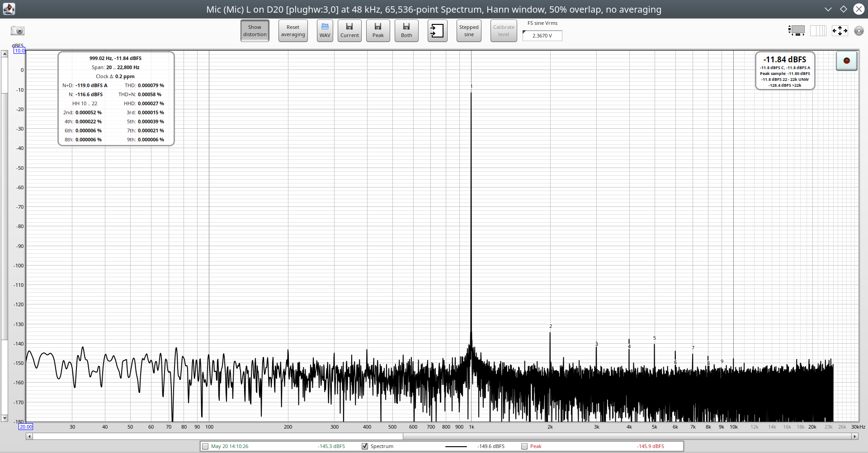This screenshot has height=453, width=868.
Task: Click the Reset averaging button
Action: 293,31
